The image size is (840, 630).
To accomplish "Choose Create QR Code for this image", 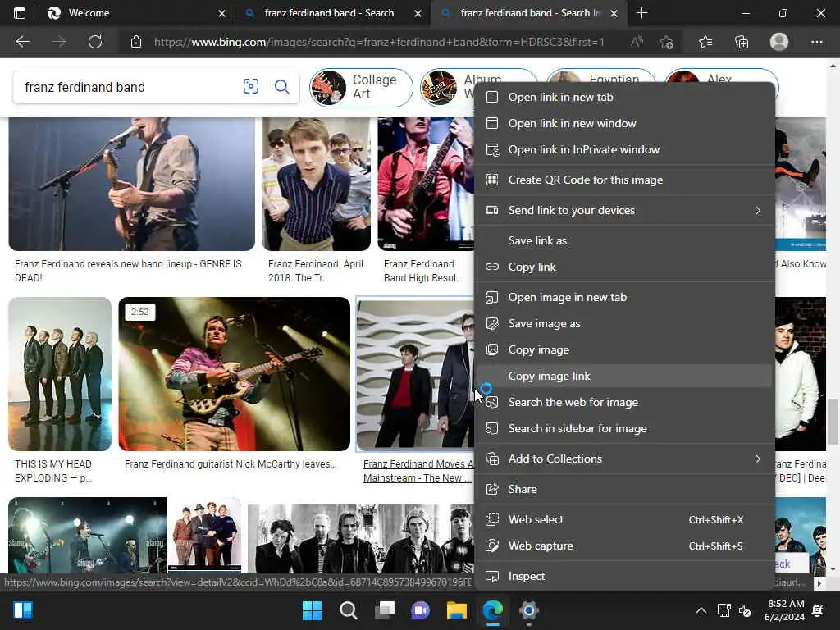I will (x=624, y=180).
